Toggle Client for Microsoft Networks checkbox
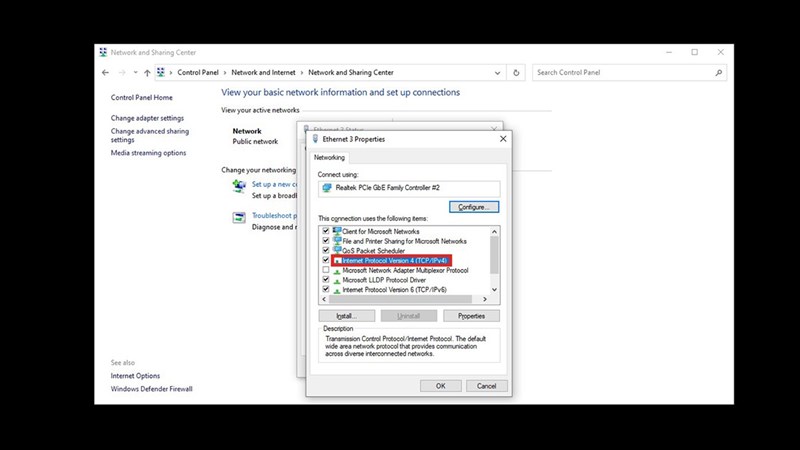Viewport: 800px width, 450px height. click(326, 231)
